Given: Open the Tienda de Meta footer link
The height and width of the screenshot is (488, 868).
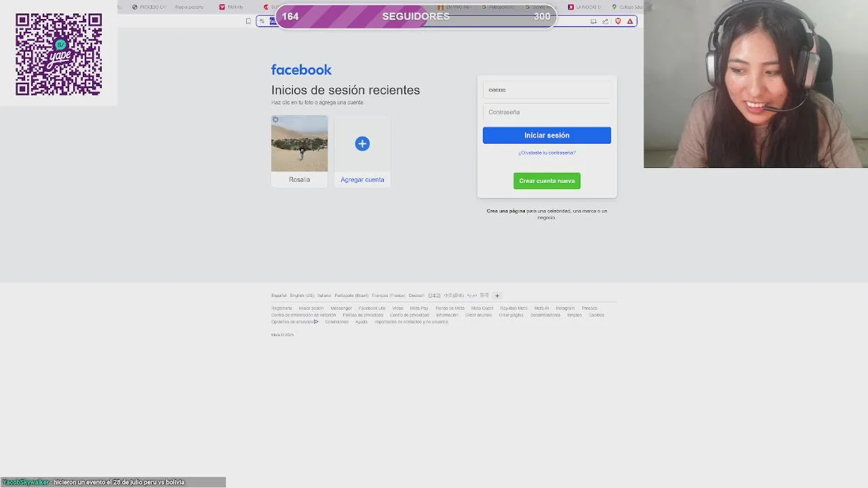Looking at the screenshot, I should click(x=450, y=308).
